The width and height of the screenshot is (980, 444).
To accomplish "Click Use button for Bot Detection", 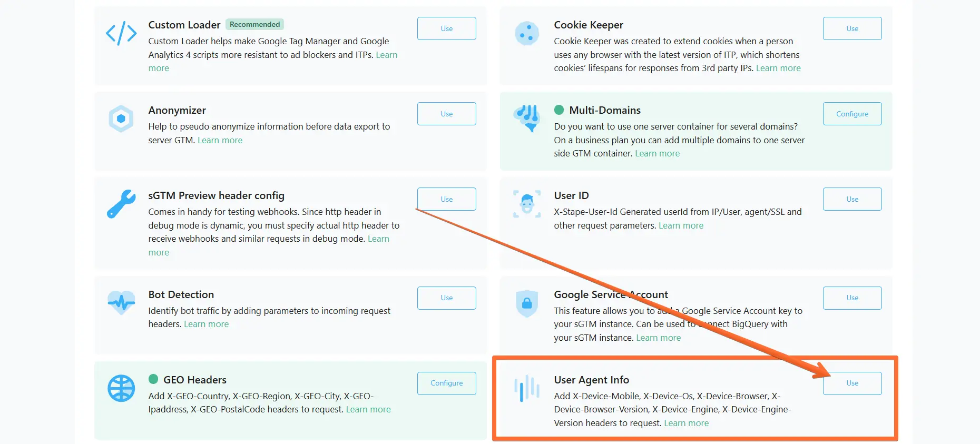I will 447,298.
